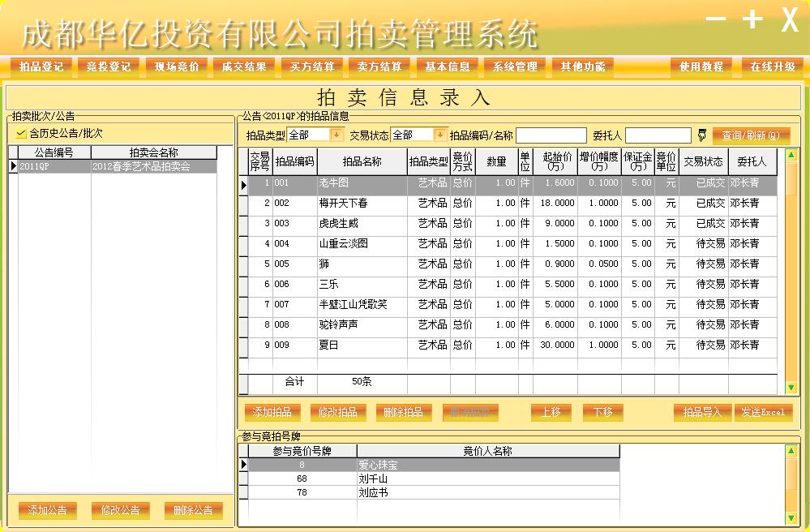Minimize the auction system window
The width and height of the screenshot is (810, 532).
(x=715, y=19)
